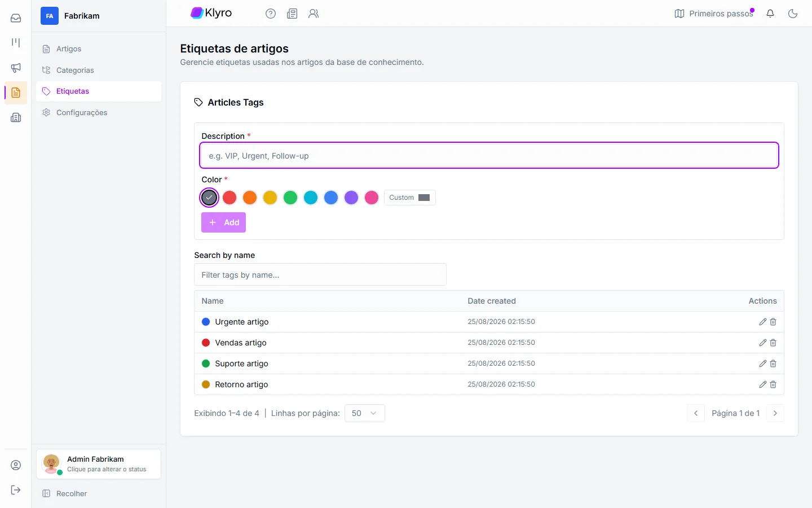Screen dimensions: 812x508
Task: Open the reports building icon
Action: [16, 117]
